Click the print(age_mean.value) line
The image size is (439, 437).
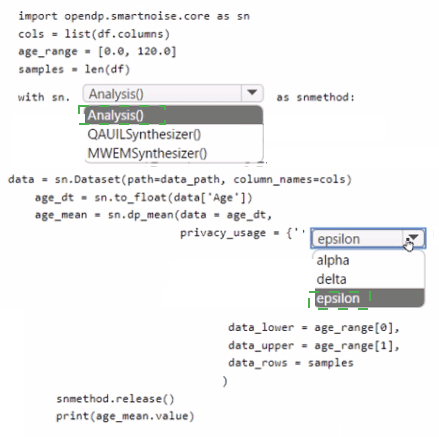125,416
